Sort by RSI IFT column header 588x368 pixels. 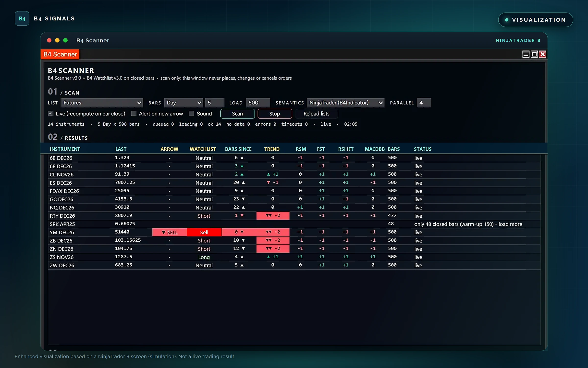click(x=346, y=149)
